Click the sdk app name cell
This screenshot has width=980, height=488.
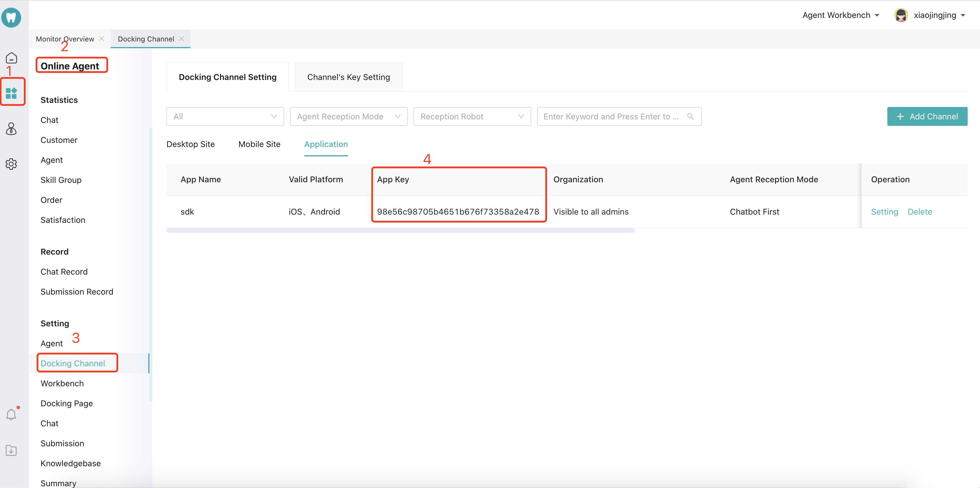point(187,212)
